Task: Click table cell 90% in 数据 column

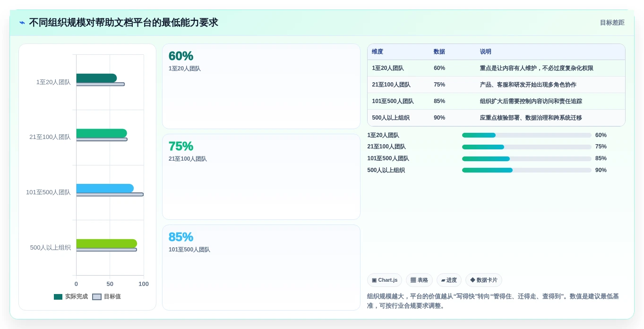Action: click(439, 118)
